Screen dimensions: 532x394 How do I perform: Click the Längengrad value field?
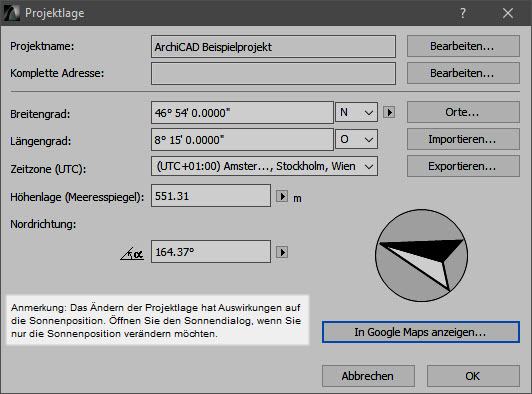242,139
